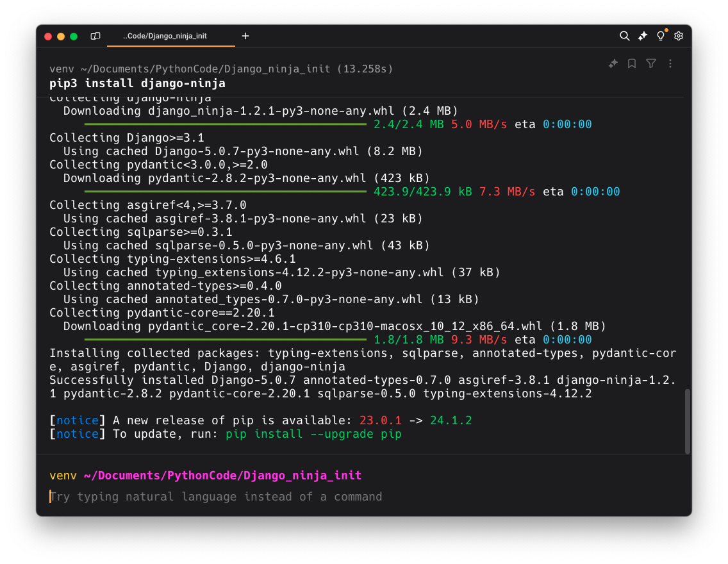Click the search magnifier icon in title bar
The width and height of the screenshot is (728, 564).
tap(624, 37)
